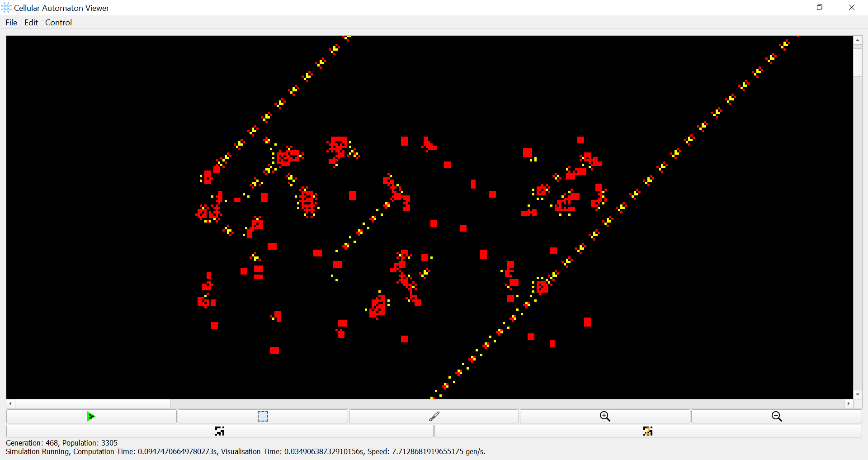Activate the dashed rectangle selection tool

(x=263, y=416)
